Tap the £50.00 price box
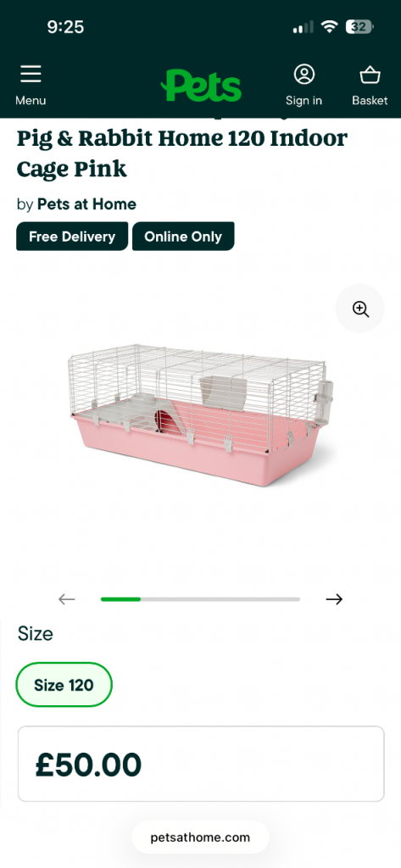Viewport: 401px width, 868px height. [200, 764]
